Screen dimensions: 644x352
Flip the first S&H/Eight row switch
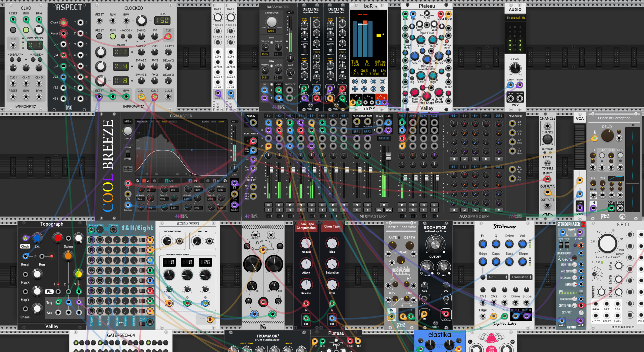tap(143, 240)
